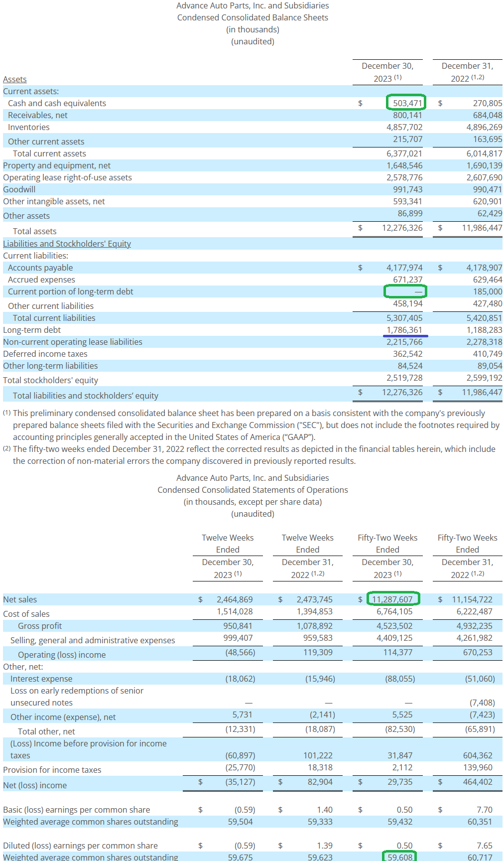This screenshot has width=504, height=861.
Task: Click the "Interest expense" row label
Action: (41, 679)
